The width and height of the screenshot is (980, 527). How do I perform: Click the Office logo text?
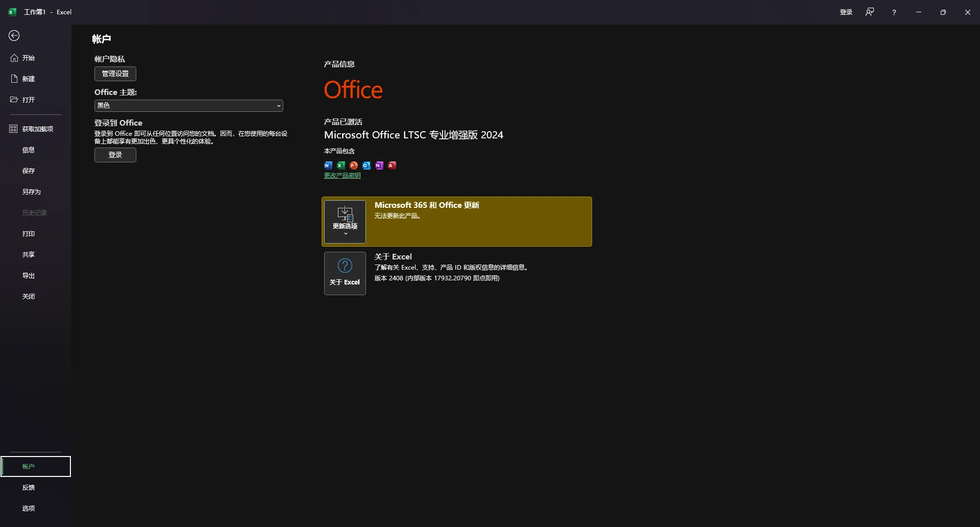click(353, 90)
